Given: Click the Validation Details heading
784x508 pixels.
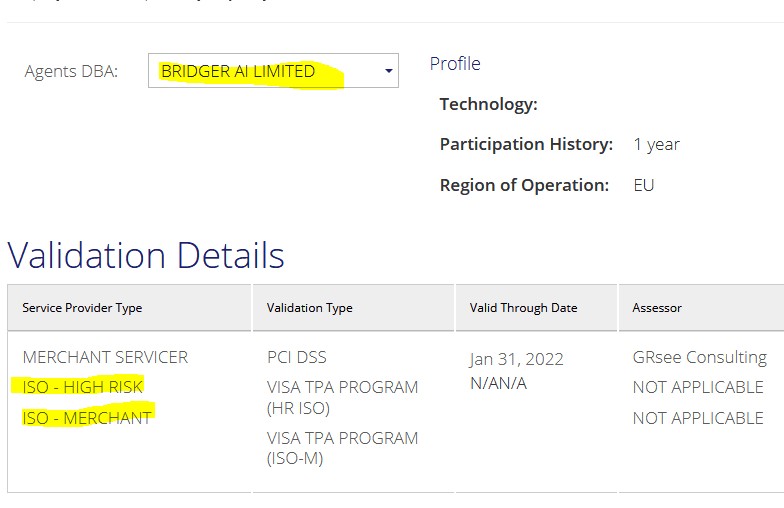Looking at the screenshot, I should pyautogui.click(x=146, y=256).
